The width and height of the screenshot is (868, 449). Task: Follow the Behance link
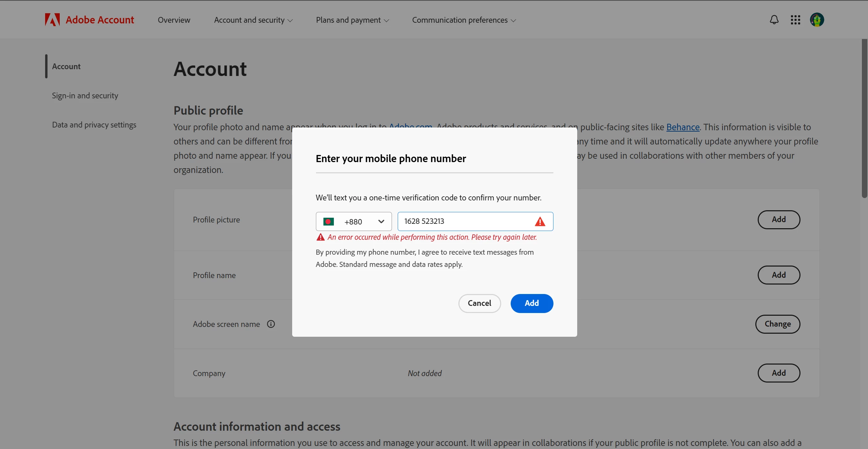pyautogui.click(x=683, y=127)
